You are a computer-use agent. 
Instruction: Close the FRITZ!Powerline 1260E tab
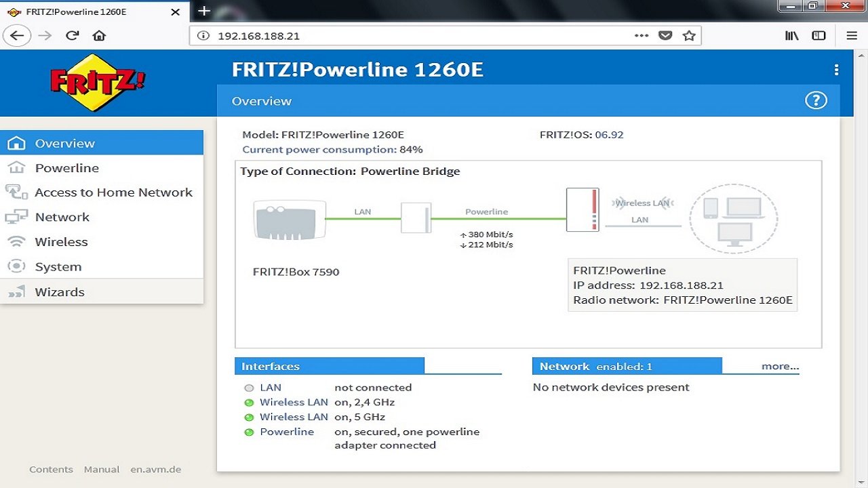click(175, 12)
